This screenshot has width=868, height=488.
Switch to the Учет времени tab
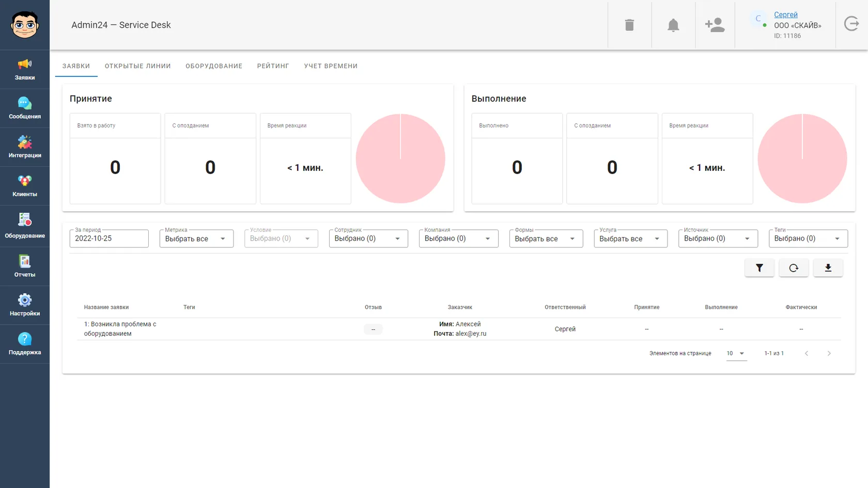[x=331, y=66]
